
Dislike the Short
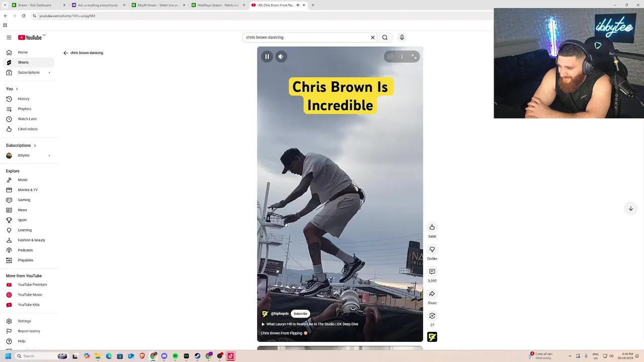pos(432,249)
